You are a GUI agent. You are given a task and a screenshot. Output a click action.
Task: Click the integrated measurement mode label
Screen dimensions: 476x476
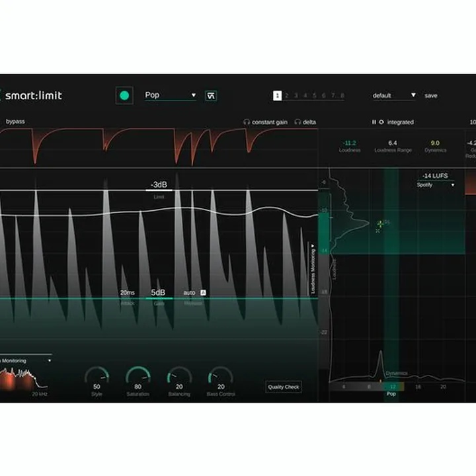coord(401,122)
